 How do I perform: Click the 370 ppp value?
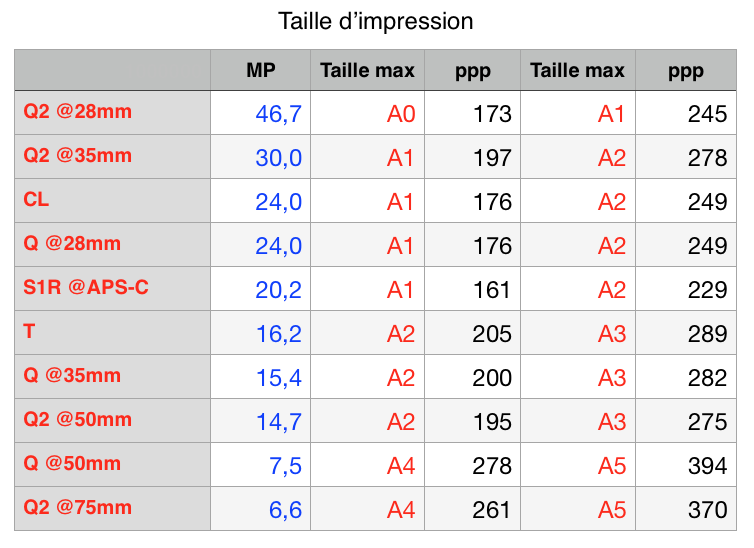(x=707, y=510)
